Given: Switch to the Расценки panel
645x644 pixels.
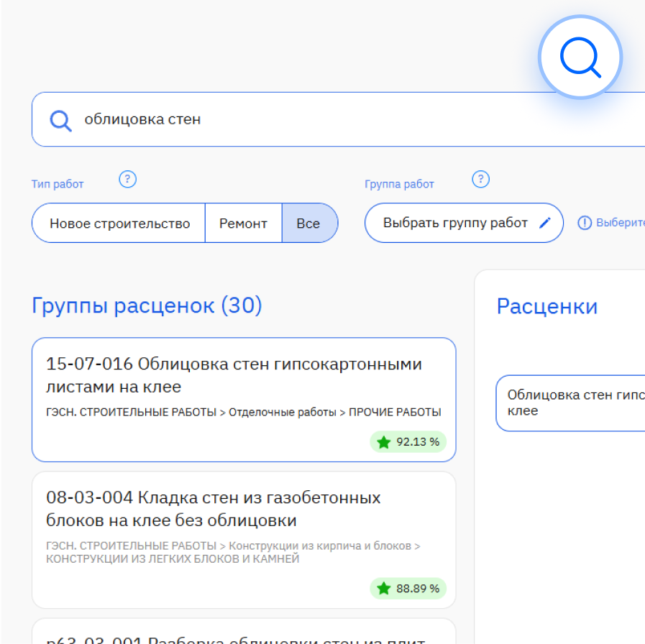Looking at the screenshot, I should (547, 306).
